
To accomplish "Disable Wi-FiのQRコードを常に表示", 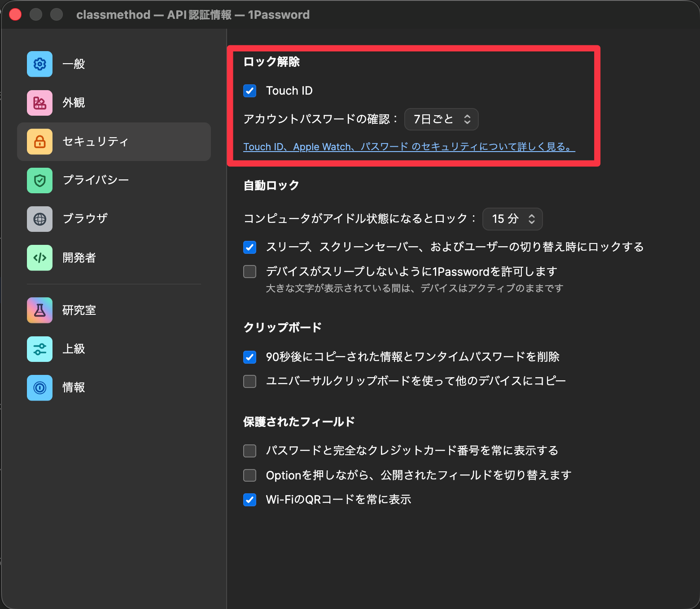I will click(249, 500).
